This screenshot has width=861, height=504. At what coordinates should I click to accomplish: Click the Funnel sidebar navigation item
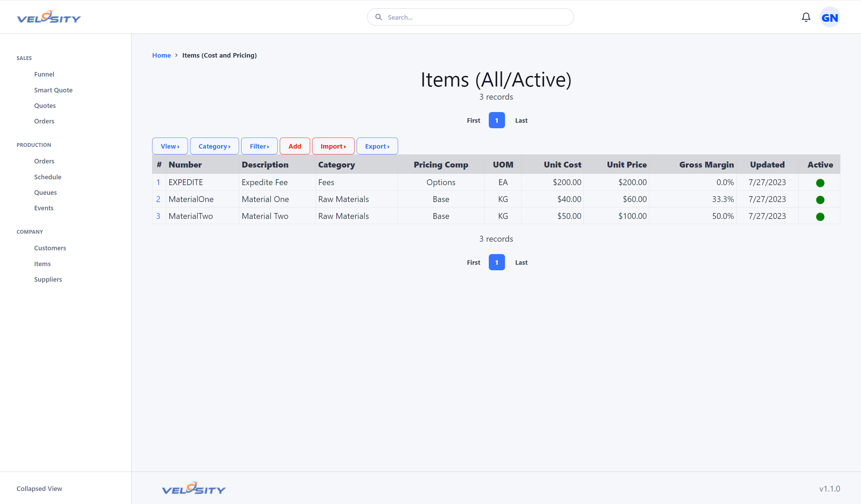click(x=44, y=74)
